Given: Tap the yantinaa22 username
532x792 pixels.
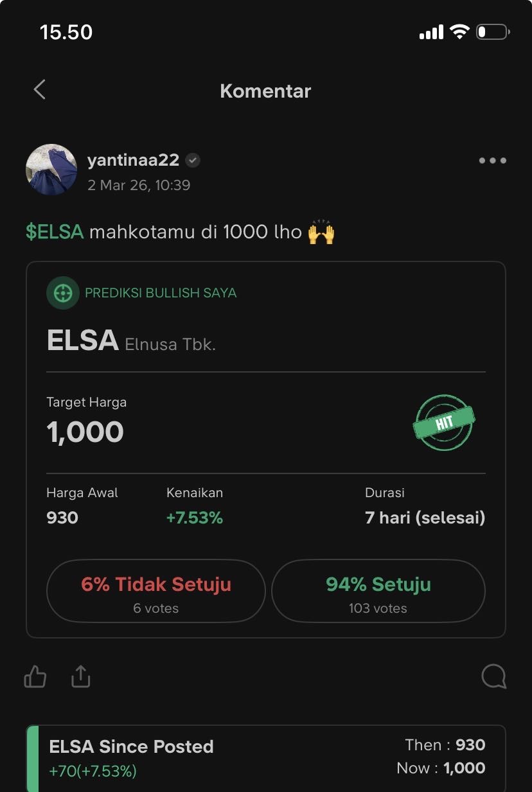Looking at the screenshot, I should [x=133, y=160].
